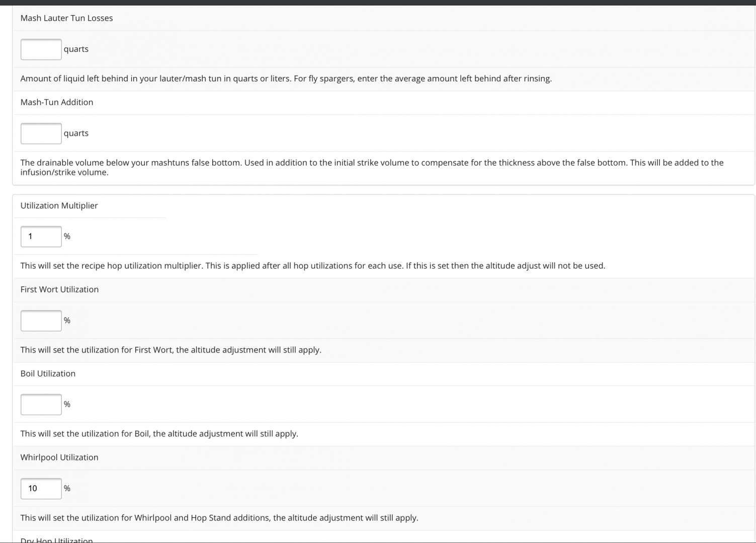Image resolution: width=756 pixels, height=543 pixels.
Task: Select the Utilization Multiplier heading label
Action: pyautogui.click(x=59, y=206)
